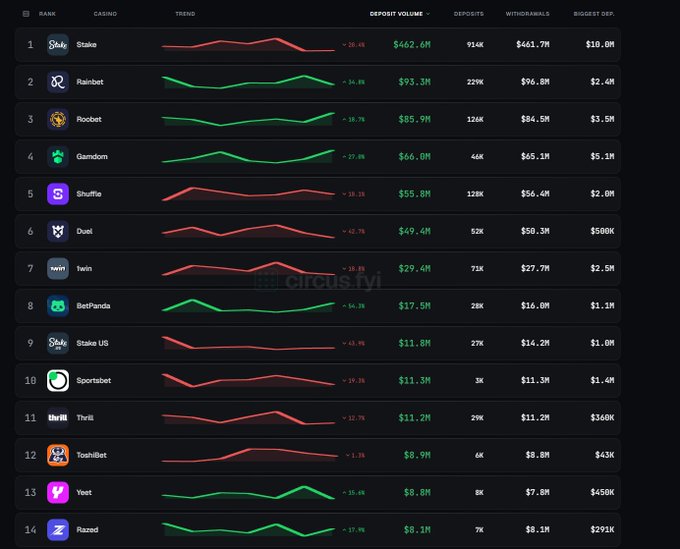Click BetPanda's green trend sparkline chart
The image size is (680, 549).
(x=248, y=306)
